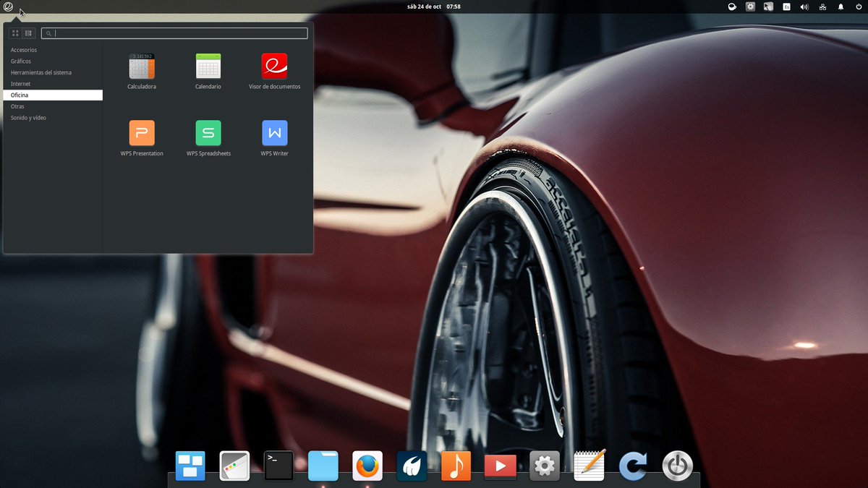Select the Internet category
The height and width of the screenshot is (488, 868).
pyautogui.click(x=53, y=84)
